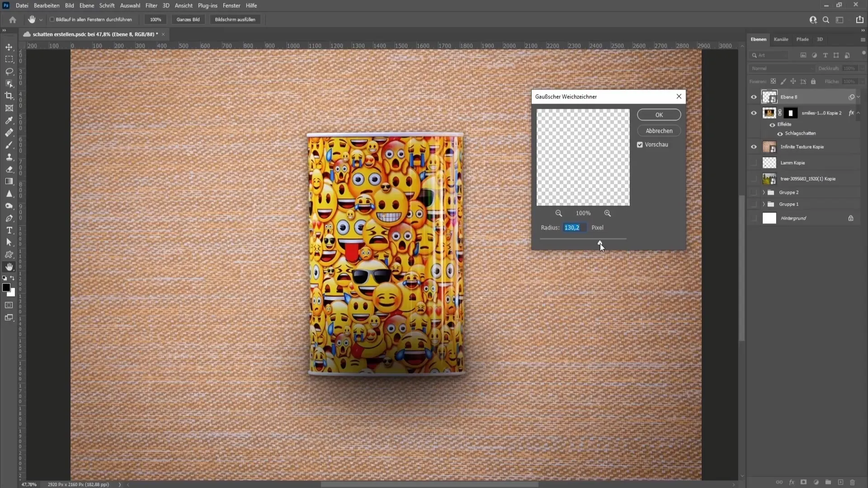Collapse effects of smilies Kopie 2 layer

(x=859, y=113)
